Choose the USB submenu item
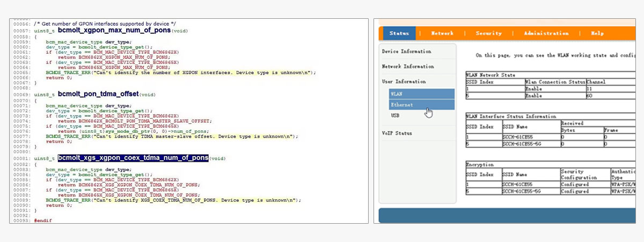 click(x=395, y=116)
